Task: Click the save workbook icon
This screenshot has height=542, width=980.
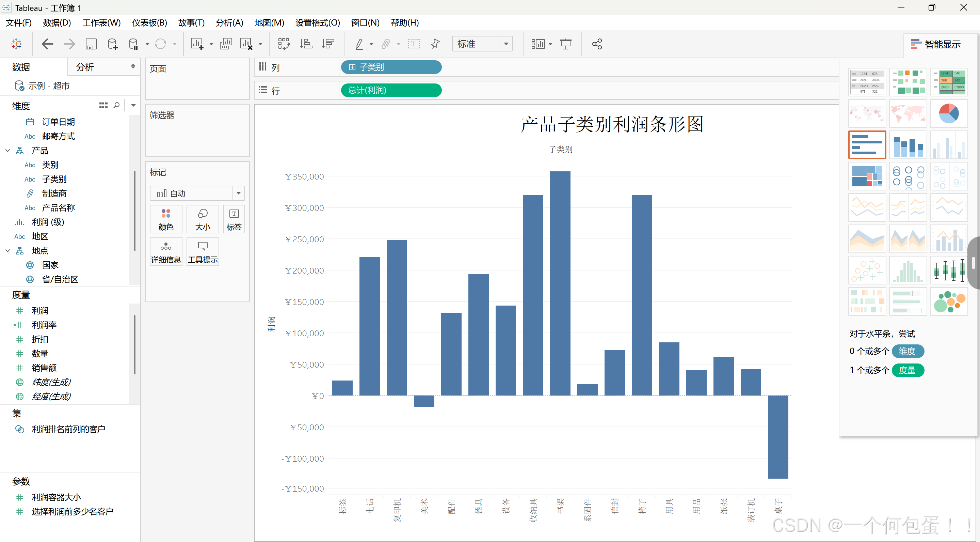Action: click(91, 44)
